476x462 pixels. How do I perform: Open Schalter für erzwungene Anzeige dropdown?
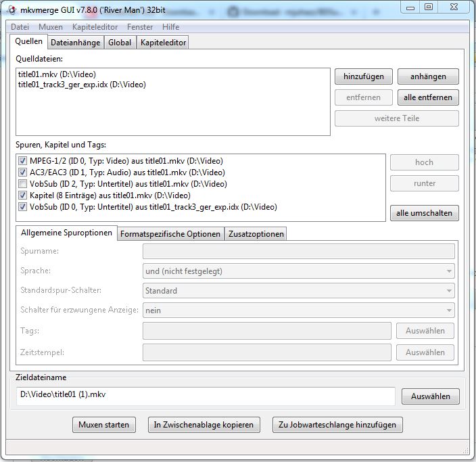pos(298,310)
